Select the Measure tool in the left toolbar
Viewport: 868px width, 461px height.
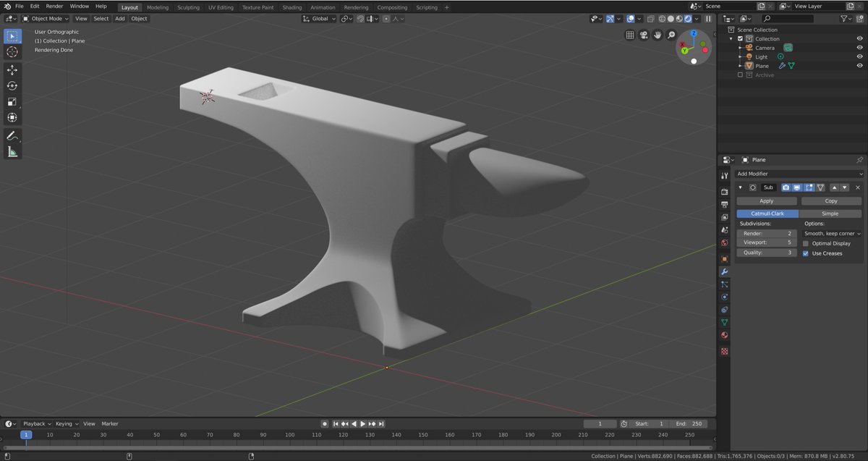[12, 152]
